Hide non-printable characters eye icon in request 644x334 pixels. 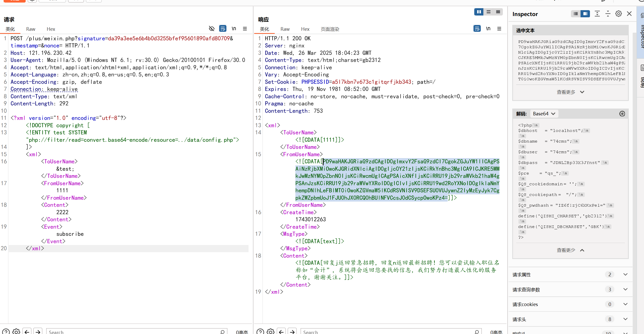click(x=211, y=28)
